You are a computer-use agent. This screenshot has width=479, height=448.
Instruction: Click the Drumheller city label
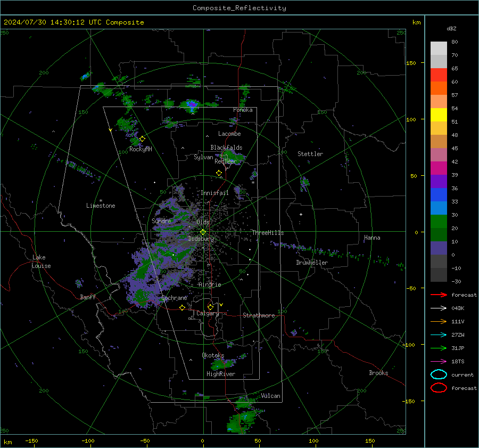coord(312,263)
